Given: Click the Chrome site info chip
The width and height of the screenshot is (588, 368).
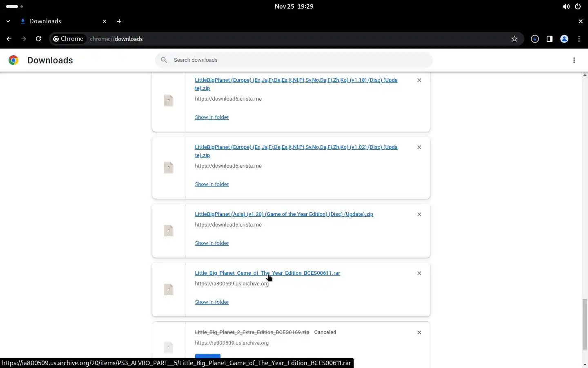Looking at the screenshot, I should click(68, 39).
